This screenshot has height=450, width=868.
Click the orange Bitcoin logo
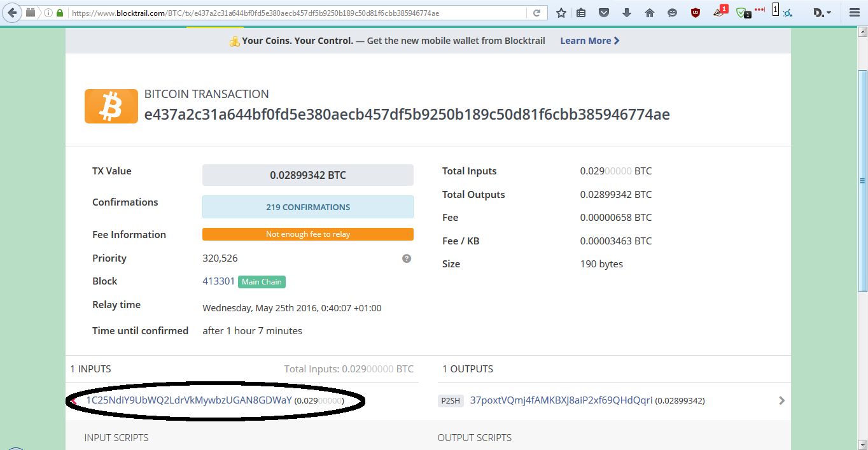click(x=111, y=106)
